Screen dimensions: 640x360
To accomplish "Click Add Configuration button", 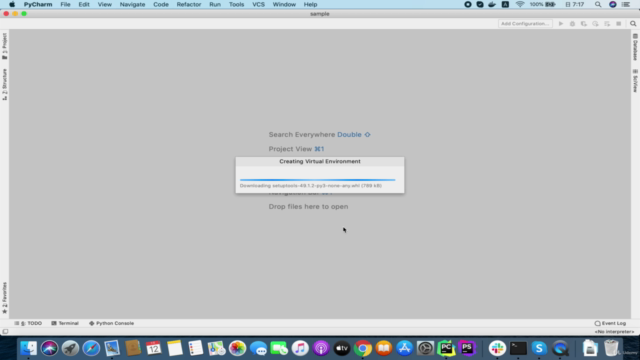I will click(x=525, y=24).
